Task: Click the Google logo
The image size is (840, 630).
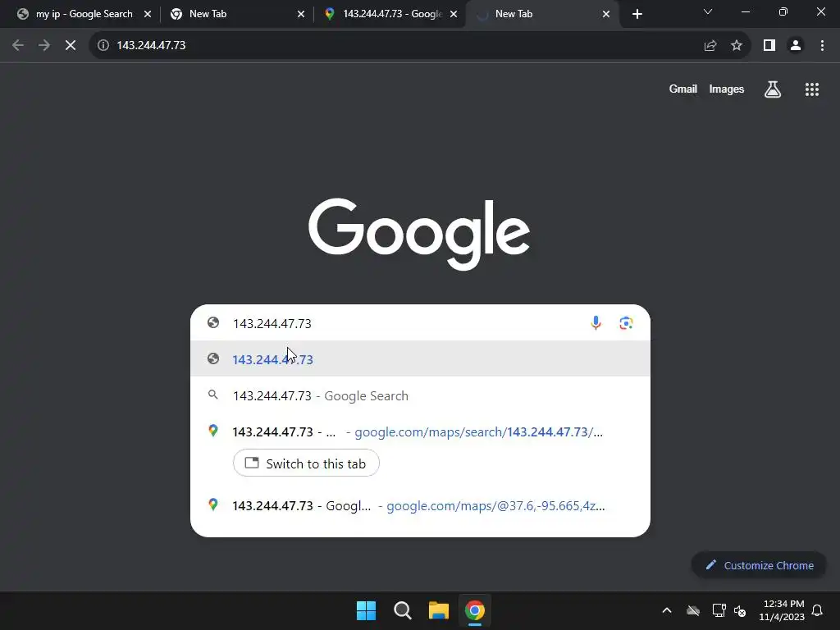Action: (419, 234)
